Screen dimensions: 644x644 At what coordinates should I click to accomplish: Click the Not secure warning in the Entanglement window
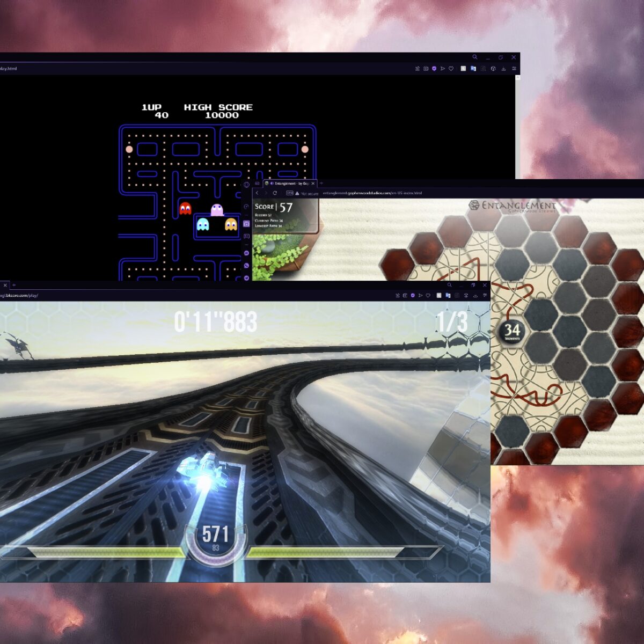[x=307, y=193]
